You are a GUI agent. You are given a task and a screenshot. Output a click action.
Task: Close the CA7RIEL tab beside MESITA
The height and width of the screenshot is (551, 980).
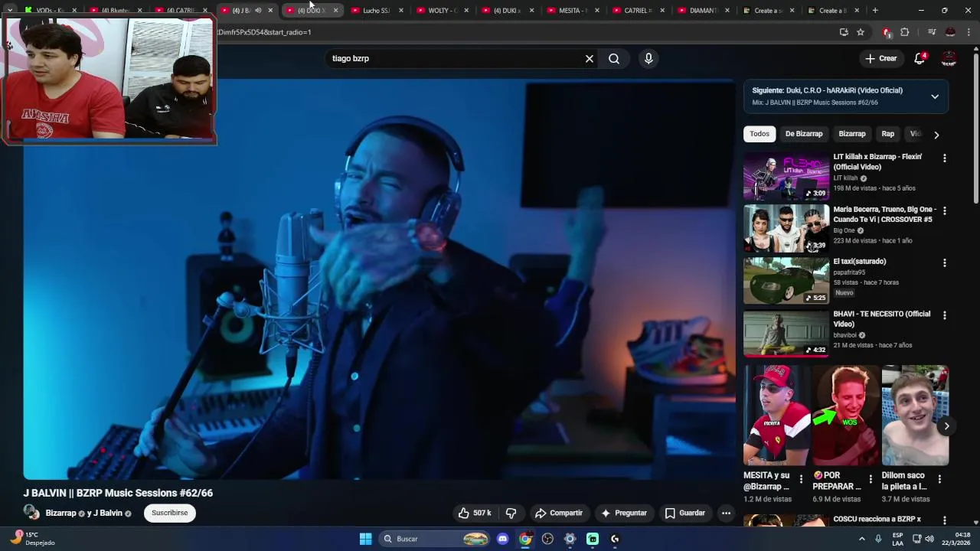pyautogui.click(x=662, y=11)
